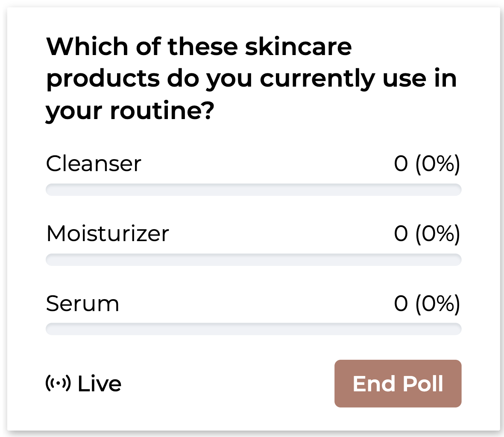Pick the Serum poll option label
Viewport: 504px width, 437px height.
coord(82,303)
